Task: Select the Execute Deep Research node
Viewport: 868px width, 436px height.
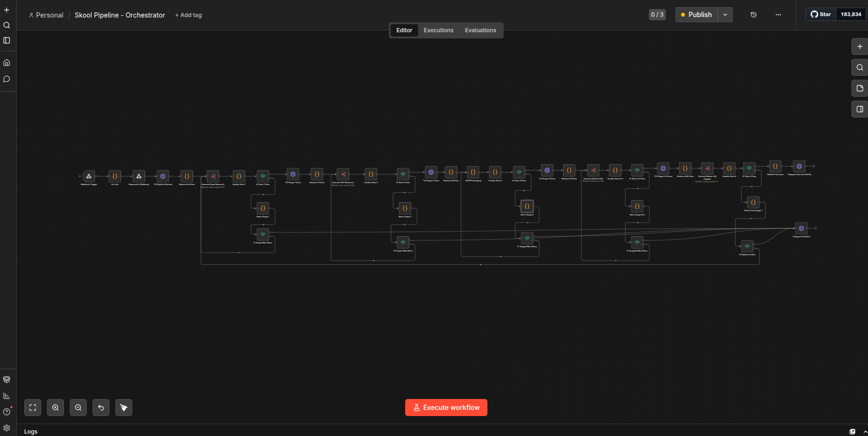Action: click(x=213, y=176)
